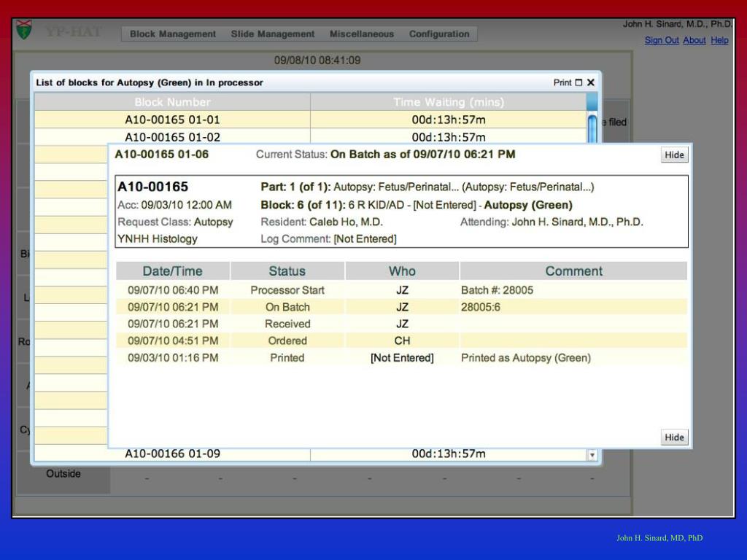Click the 'Printed' status cell
Screen dimensions: 747x560
tap(287, 357)
